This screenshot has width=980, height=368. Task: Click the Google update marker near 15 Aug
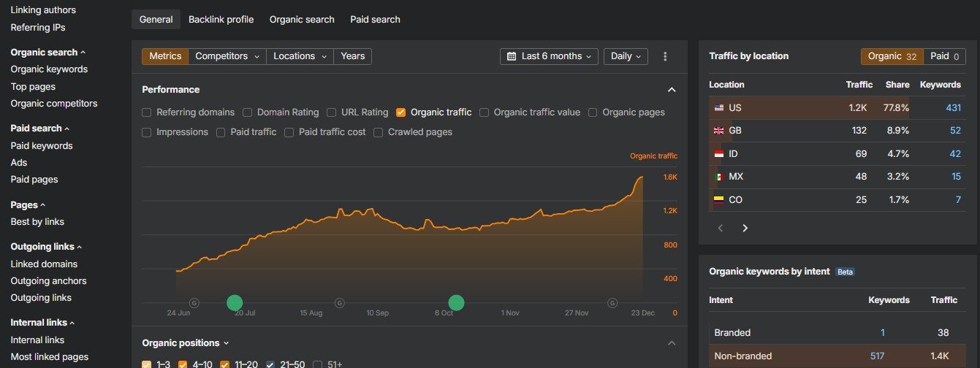click(x=340, y=302)
